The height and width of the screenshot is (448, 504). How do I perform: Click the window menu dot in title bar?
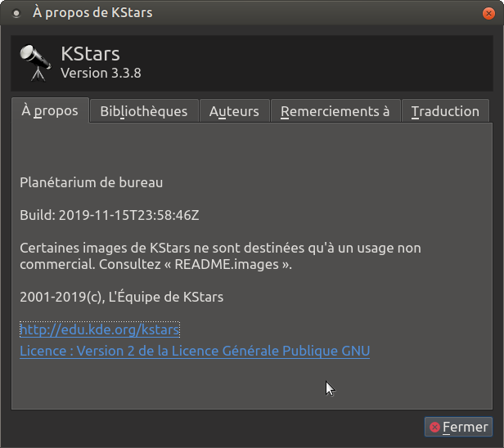tap(16, 13)
